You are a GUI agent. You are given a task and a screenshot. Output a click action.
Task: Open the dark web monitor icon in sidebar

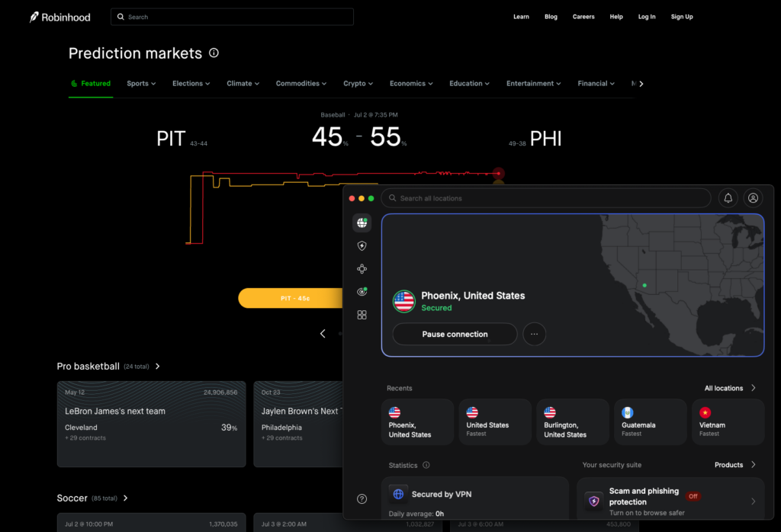tap(362, 292)
